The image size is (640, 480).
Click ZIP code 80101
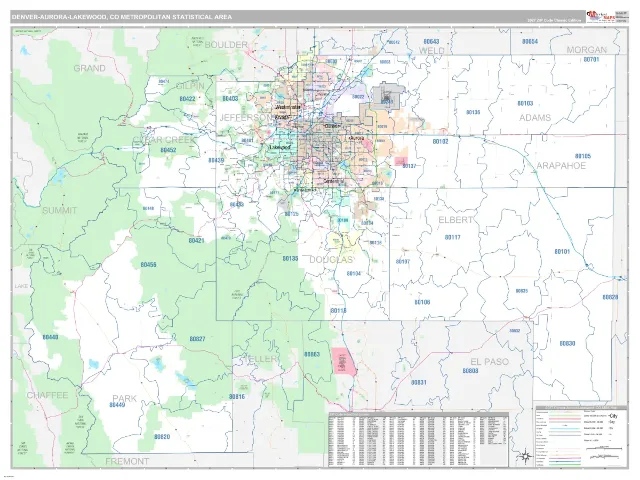[x=562, y=252]
